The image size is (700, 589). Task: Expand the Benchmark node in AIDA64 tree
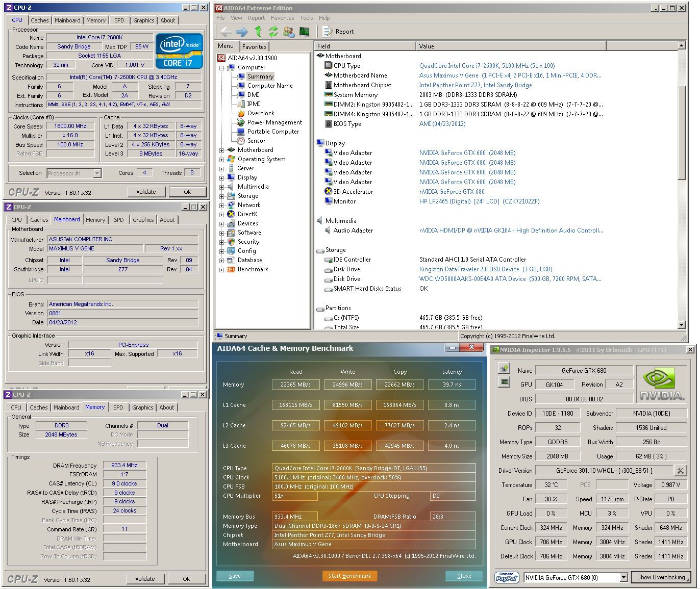pyautogui.click(x=222, y=270)
